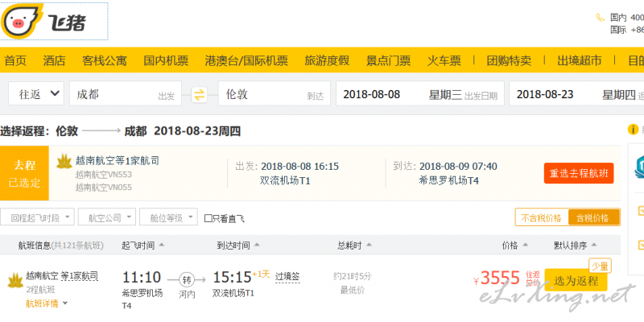Viewport: 644px width, 322px height.
Task: Click the 越南航空VN553 flight number text
Action: (104, 175)
